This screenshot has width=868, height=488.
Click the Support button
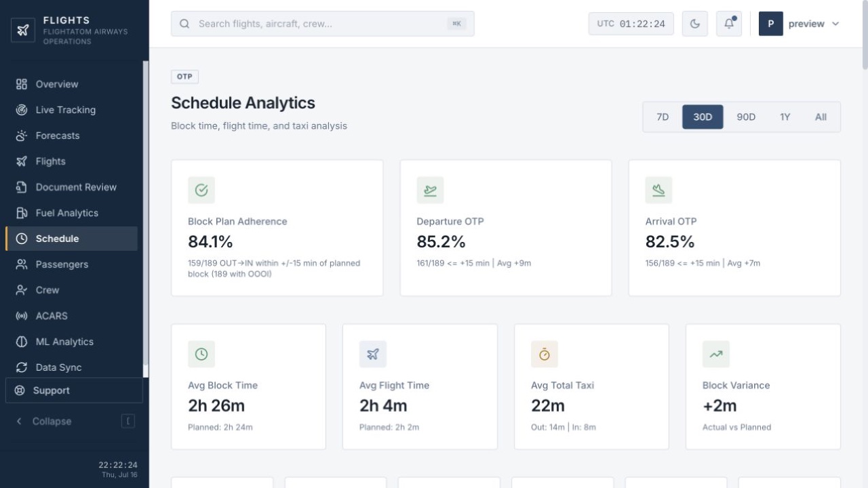click(x=74, y=390)
